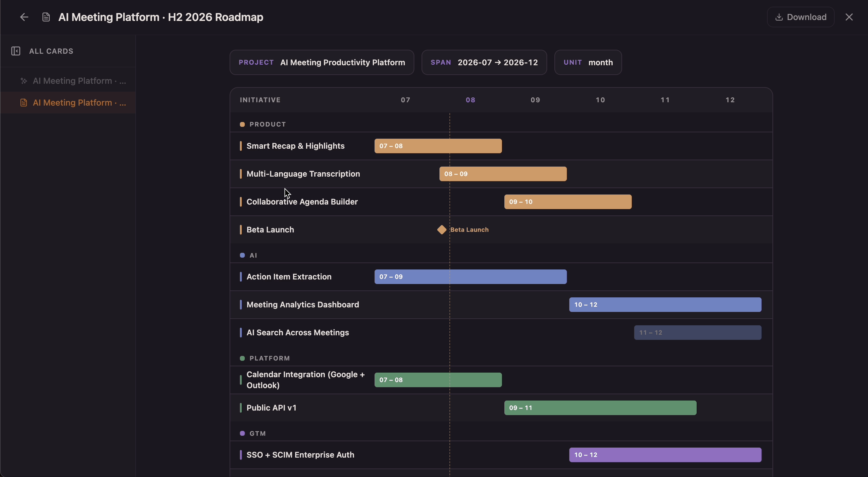Select SSO + SCIM Enterprise Auth initiative
The image size is (868, 477).
[x=301, y=455]
